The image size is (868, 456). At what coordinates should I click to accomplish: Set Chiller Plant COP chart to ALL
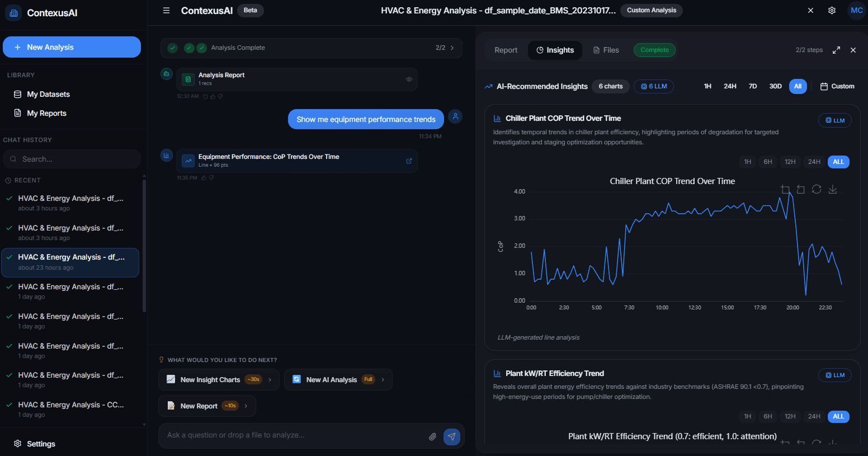tap(838, 162)
